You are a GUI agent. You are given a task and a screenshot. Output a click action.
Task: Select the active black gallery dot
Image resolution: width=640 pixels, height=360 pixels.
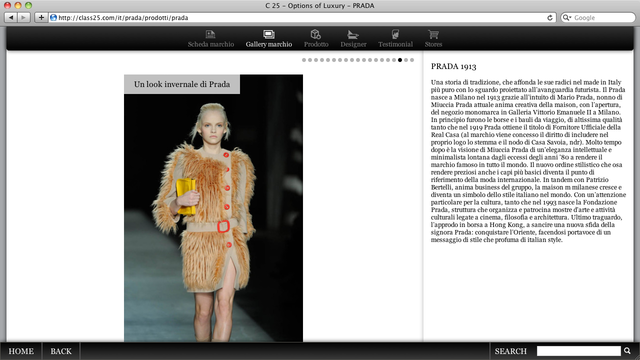400,60
